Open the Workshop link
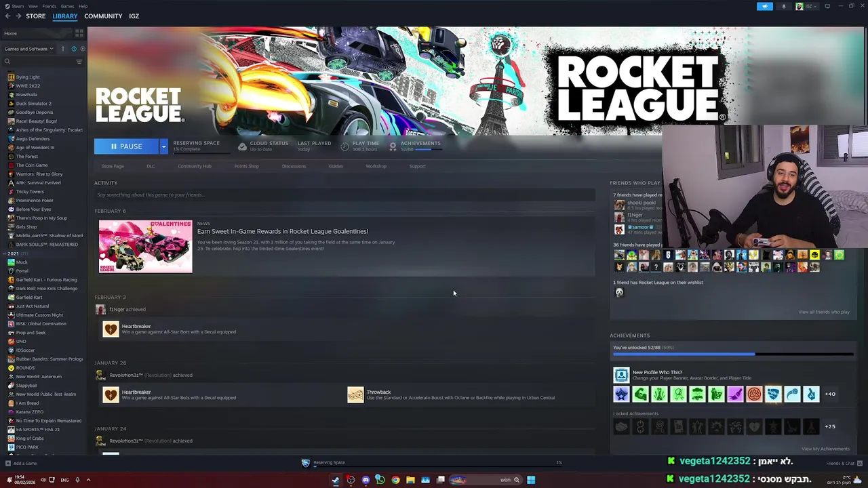Viewport: 868px width, 488px height. click(x=376, y=166)
